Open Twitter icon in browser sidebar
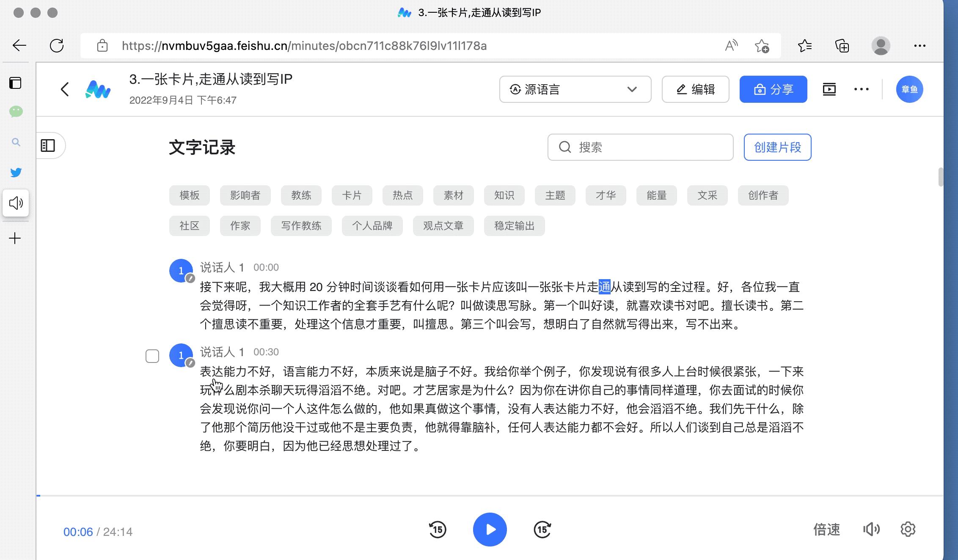This screenshot has height=560, width=958. pos(16,173)
